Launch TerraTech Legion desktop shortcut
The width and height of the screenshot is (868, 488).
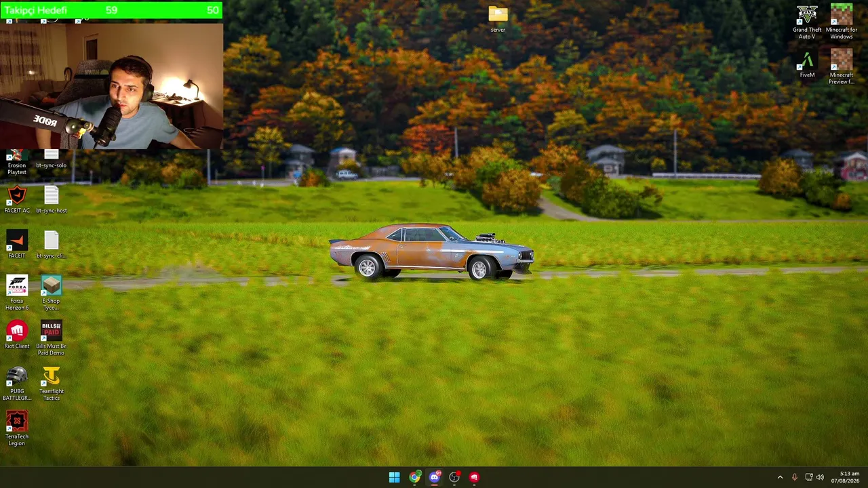click(17, 429)
